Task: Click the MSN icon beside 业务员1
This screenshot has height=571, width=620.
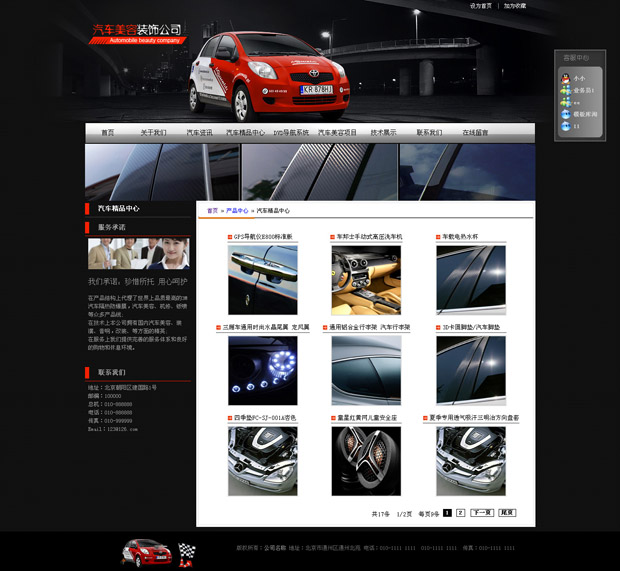Action: (x=566, y=91)
